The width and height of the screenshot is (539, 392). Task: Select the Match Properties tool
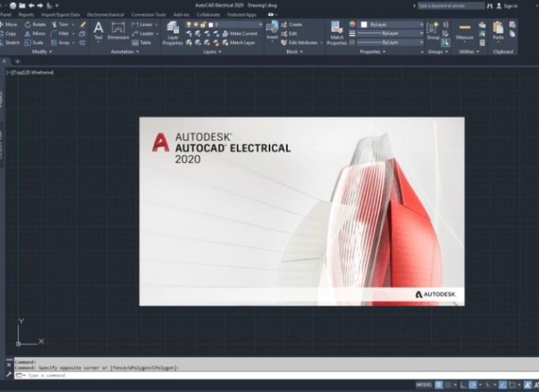(x=337, y=33)
